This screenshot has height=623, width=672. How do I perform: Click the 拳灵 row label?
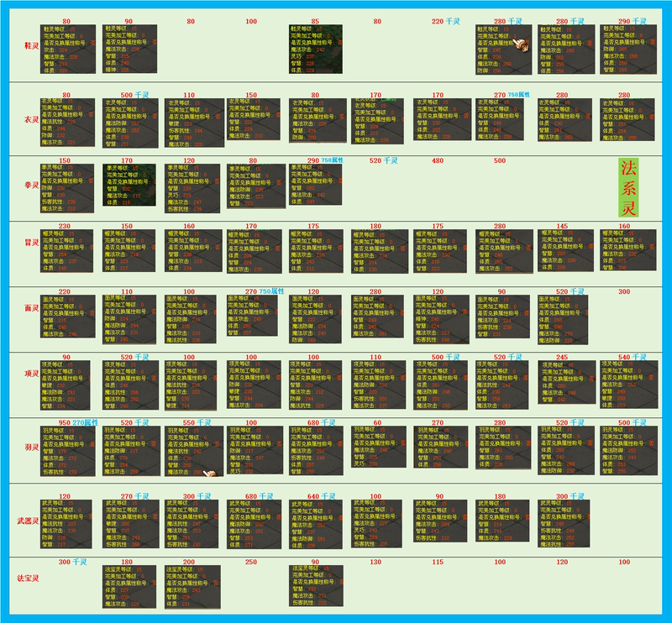pos(32,185)
